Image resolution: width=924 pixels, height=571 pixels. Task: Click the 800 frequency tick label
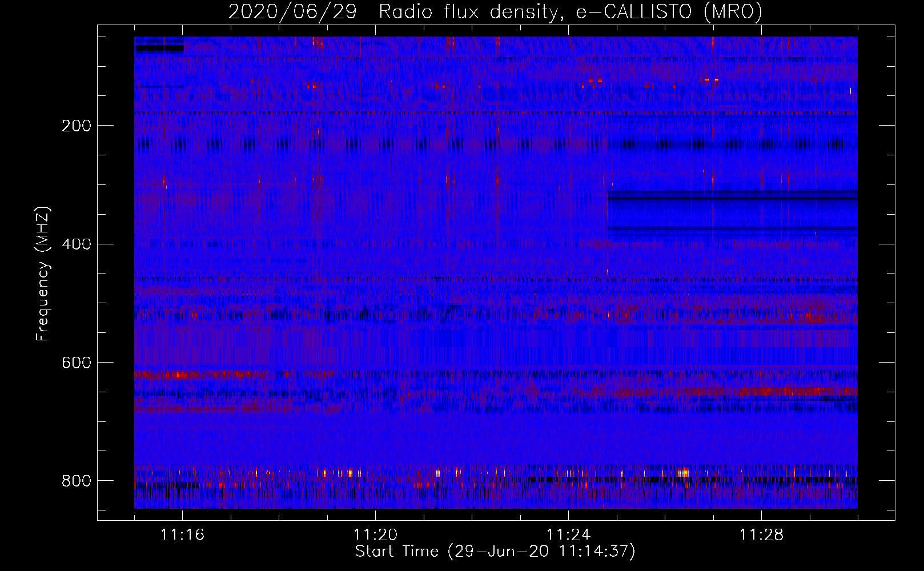click(x=76, y=481)
